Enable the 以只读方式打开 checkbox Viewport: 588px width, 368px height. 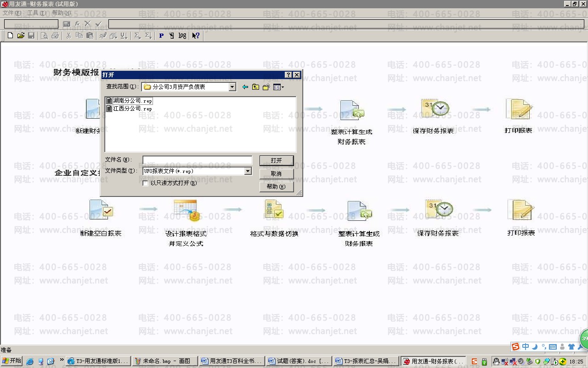[x=146, y=183]
